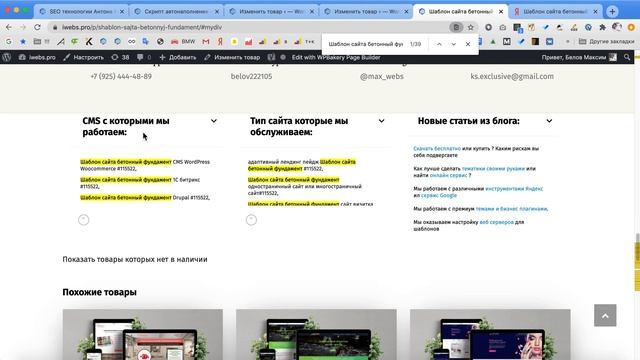
Task: Go to next find match
Action: [x=453, y=44]
